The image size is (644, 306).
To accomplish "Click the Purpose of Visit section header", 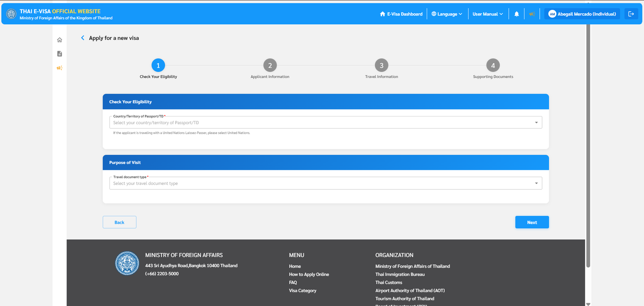I will coord(325,162).
